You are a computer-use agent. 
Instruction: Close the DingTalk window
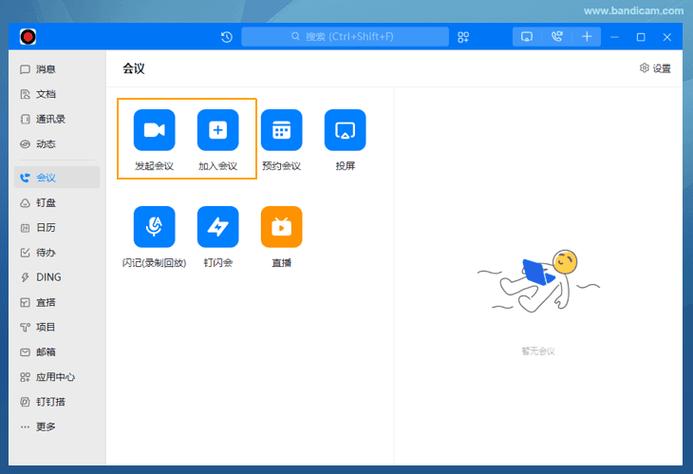[x=667, y=37]
